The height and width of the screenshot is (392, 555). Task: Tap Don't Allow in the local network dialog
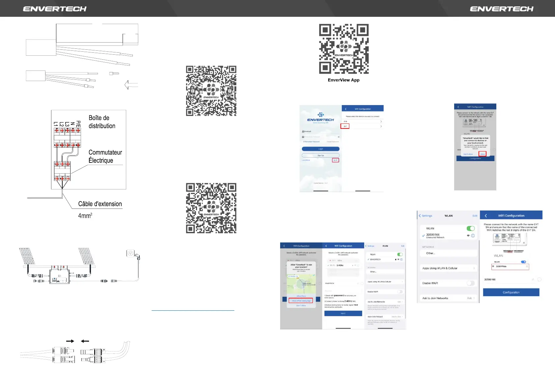468,154
